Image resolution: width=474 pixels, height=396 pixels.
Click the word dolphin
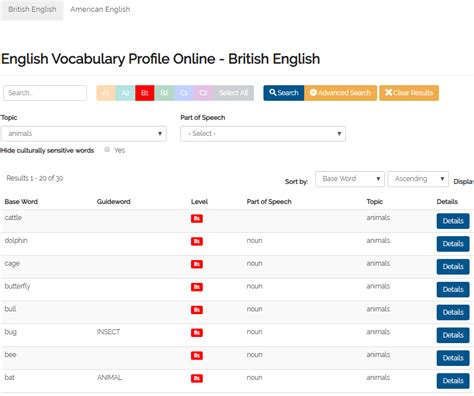16,241
